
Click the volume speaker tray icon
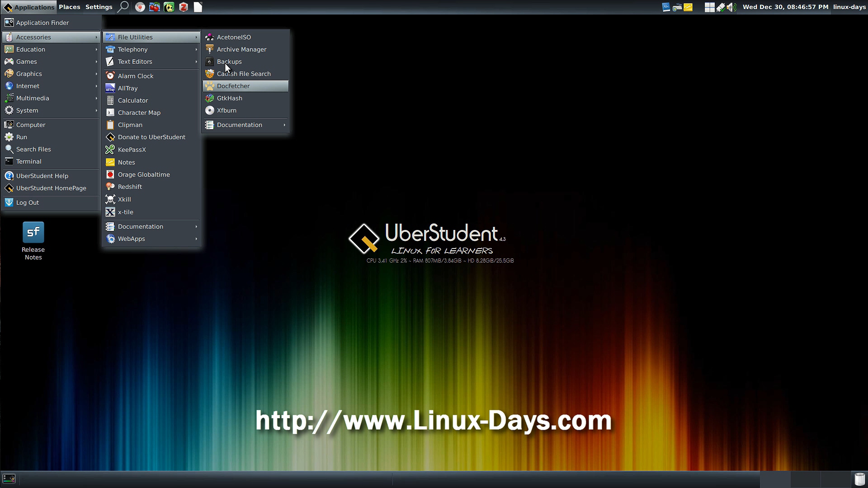coord(731,7)
